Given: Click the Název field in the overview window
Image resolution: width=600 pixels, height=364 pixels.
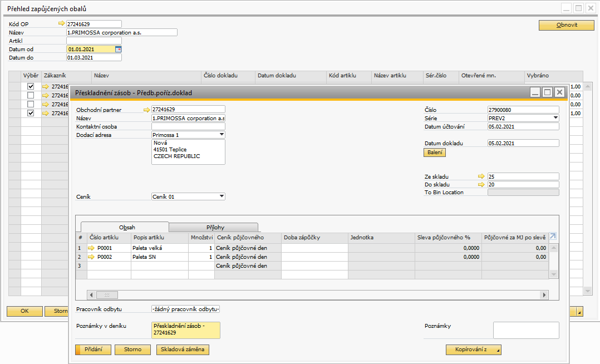Looking at the screenshot, I should 122,32.
